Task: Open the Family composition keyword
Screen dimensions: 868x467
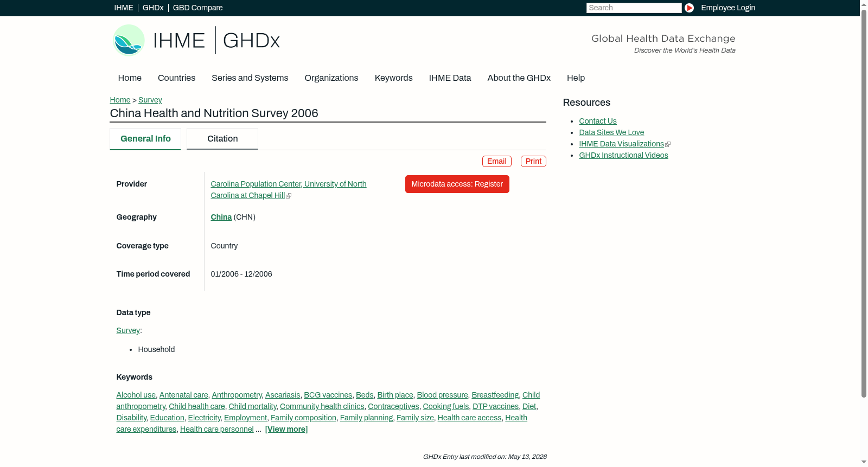Action: coord(304,418)
